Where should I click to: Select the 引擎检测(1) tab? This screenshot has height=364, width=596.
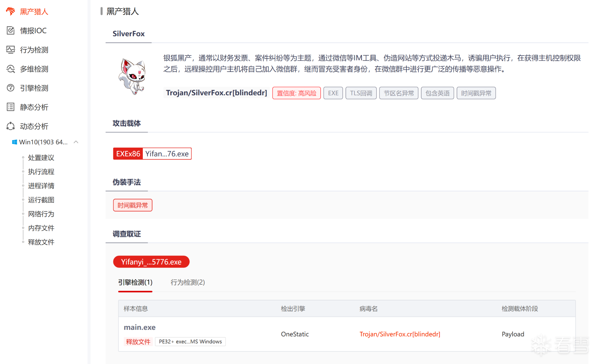(x=135, y=282)
